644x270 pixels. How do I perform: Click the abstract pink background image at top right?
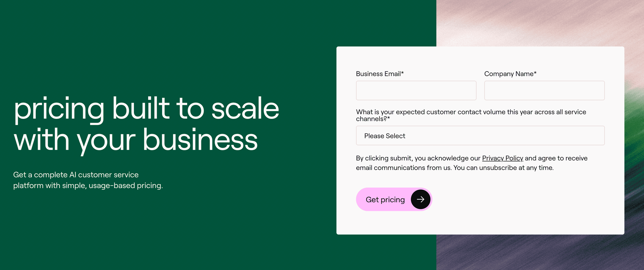pos(537,22)
